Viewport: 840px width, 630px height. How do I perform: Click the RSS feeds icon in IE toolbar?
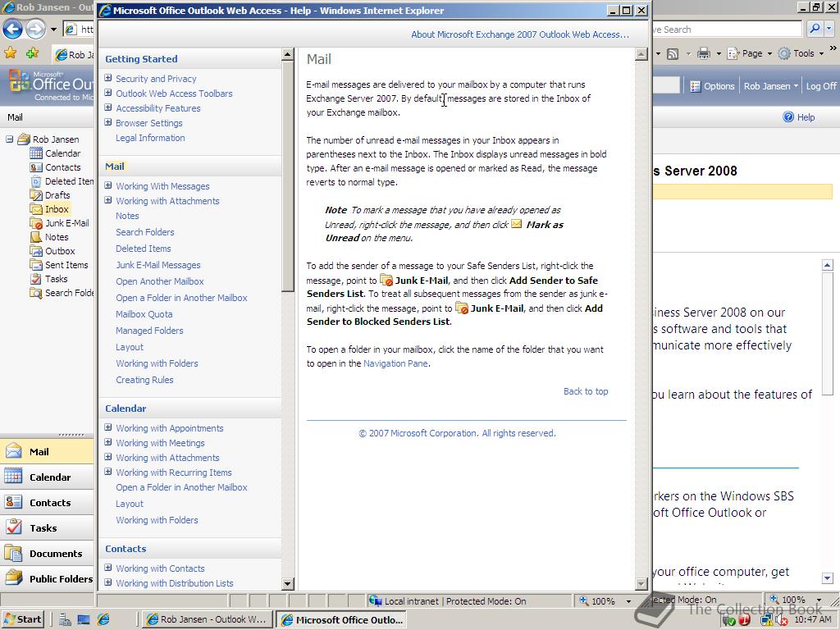click(673, 53)
